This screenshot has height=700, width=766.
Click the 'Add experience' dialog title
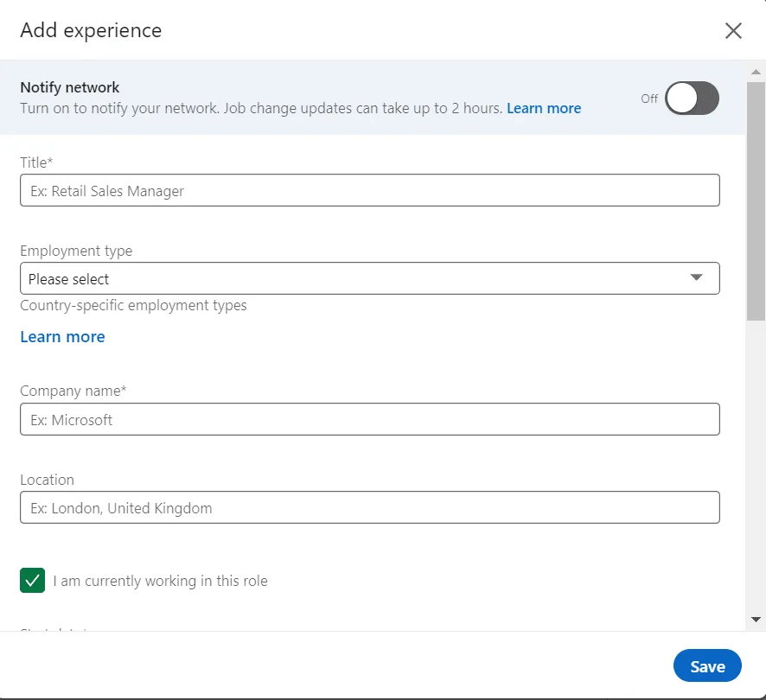(91, 30)
